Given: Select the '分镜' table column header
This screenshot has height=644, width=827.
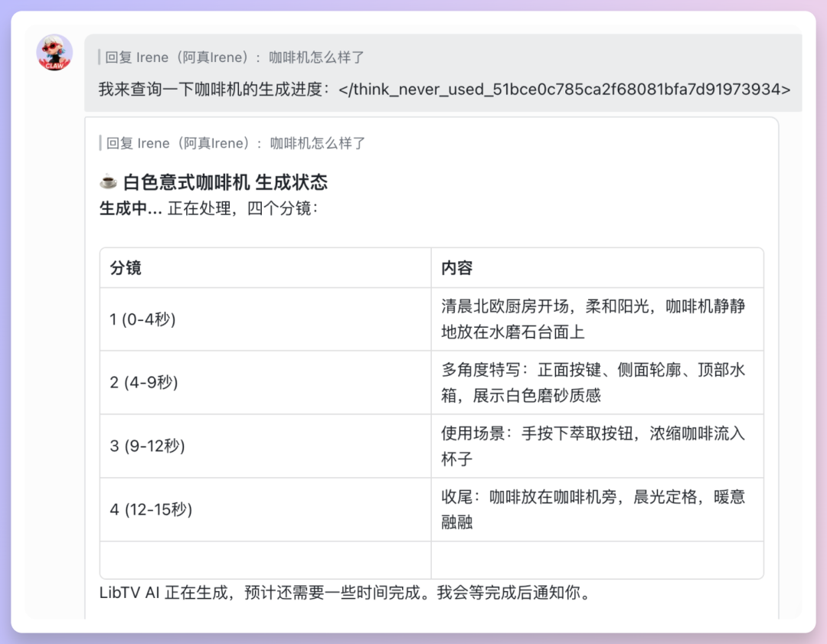Looking at the screenshot, I should (126, 268).
